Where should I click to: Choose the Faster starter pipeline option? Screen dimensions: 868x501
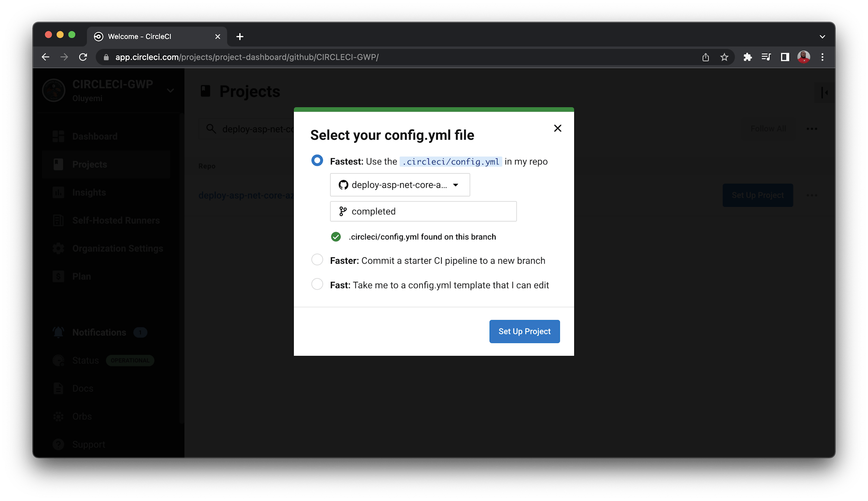click(317, 259)
